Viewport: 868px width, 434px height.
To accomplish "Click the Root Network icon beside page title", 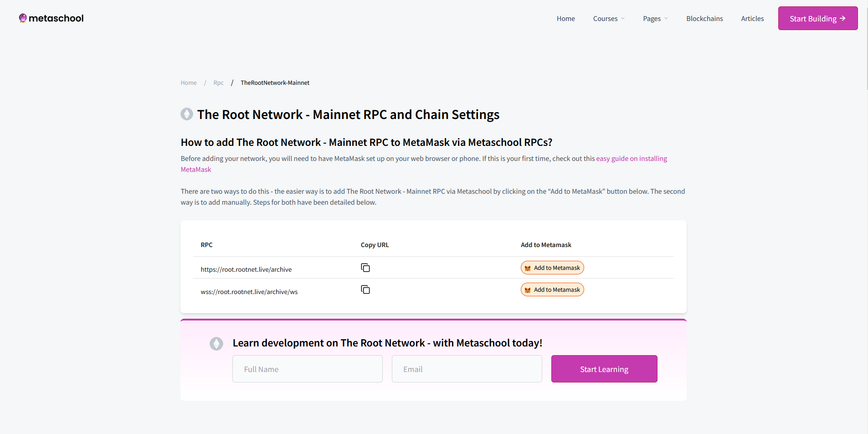I will [x=187, y=114].
